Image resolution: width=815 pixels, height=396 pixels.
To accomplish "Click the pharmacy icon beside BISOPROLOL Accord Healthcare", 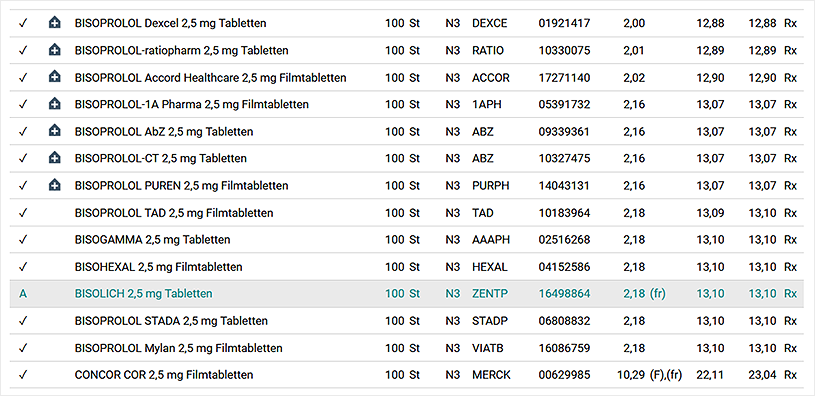I will (x=55, y=77).
